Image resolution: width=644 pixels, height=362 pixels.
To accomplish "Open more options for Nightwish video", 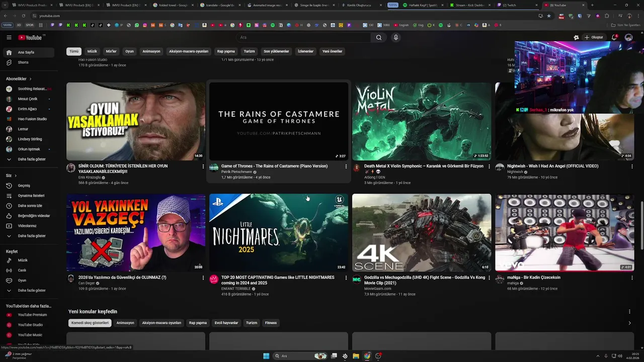I will tap(632, 166).
